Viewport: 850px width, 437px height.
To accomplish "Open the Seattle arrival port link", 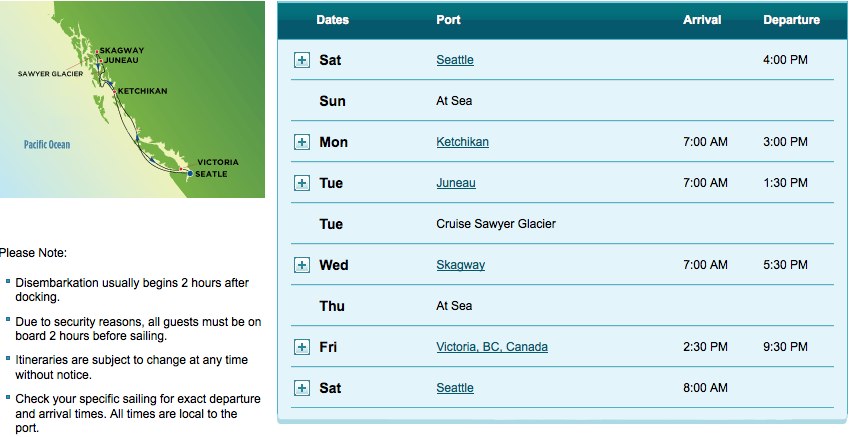I will [x=455, y=388].
